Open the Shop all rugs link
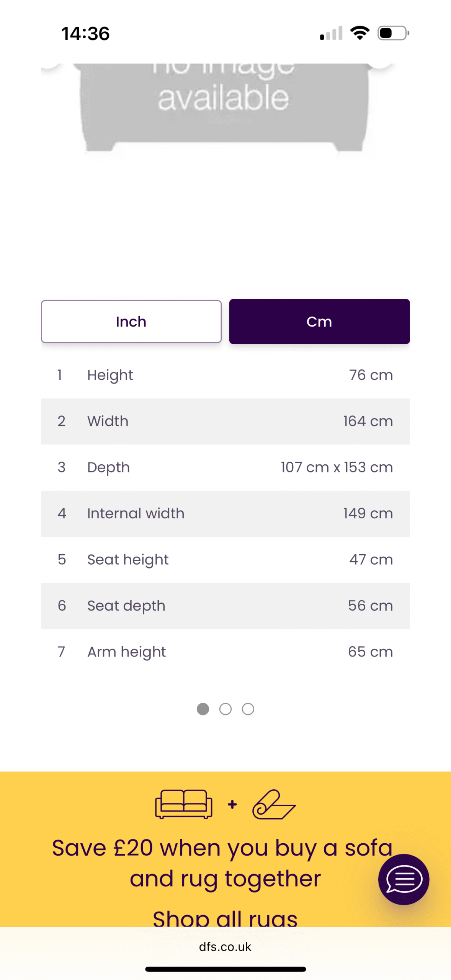This screenshot has width=451, height=980. (x=225, y=918)
